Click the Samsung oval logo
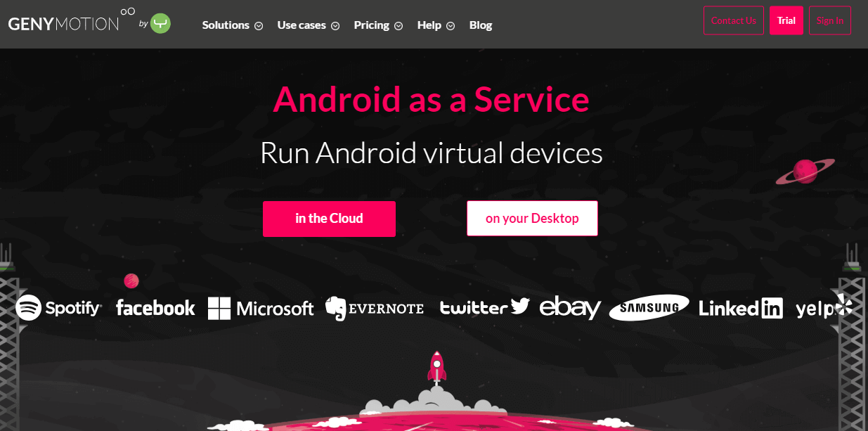Screen dimensions: 868x431 point(649,307)
